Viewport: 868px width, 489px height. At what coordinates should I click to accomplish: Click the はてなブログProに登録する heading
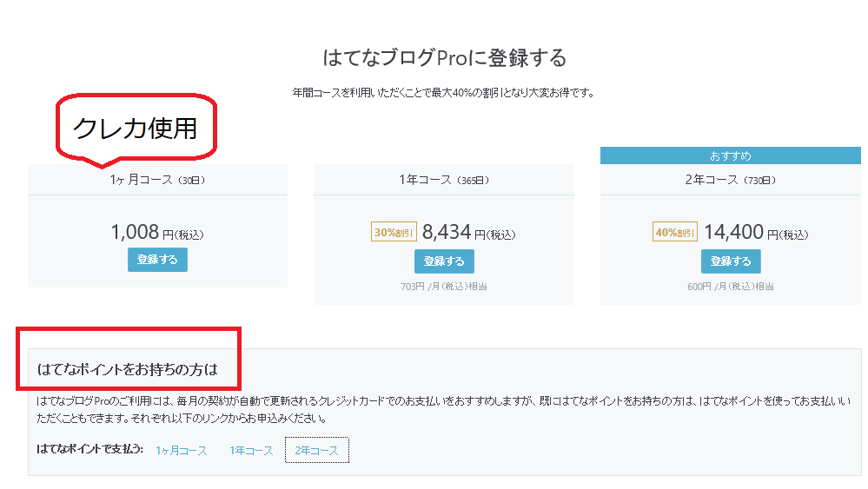pyautogui.click(x=445, y=58)
